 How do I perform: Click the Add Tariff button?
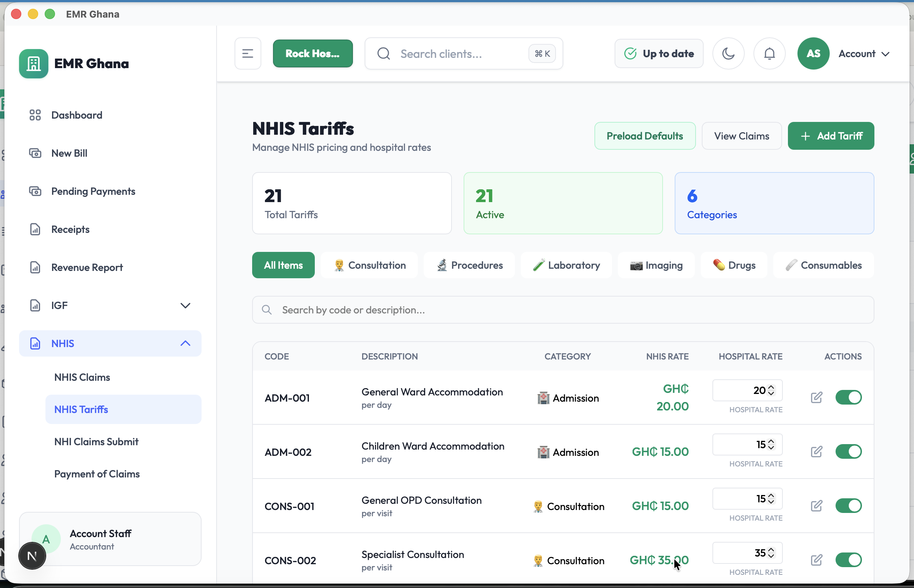[x=831, y=135]
